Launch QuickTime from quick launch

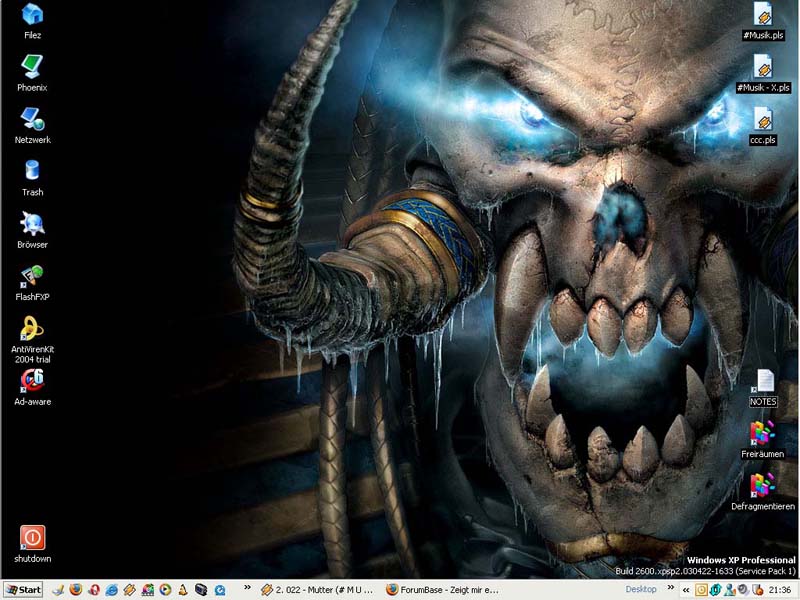coord(220,590)
